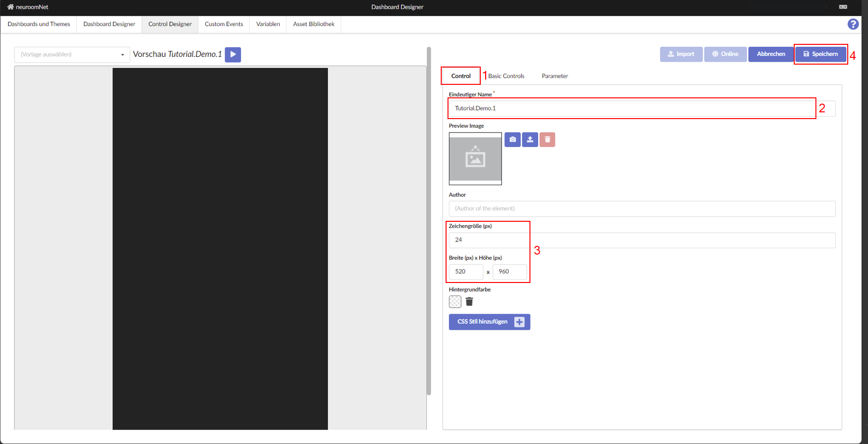Go to Asset Bibliothek tab

pyautogui.click(x=313, y=24)
